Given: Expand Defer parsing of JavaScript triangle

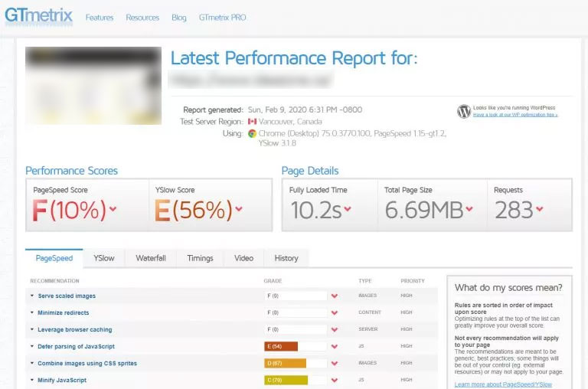Looking at the screenshot, I should coord(32,346).
